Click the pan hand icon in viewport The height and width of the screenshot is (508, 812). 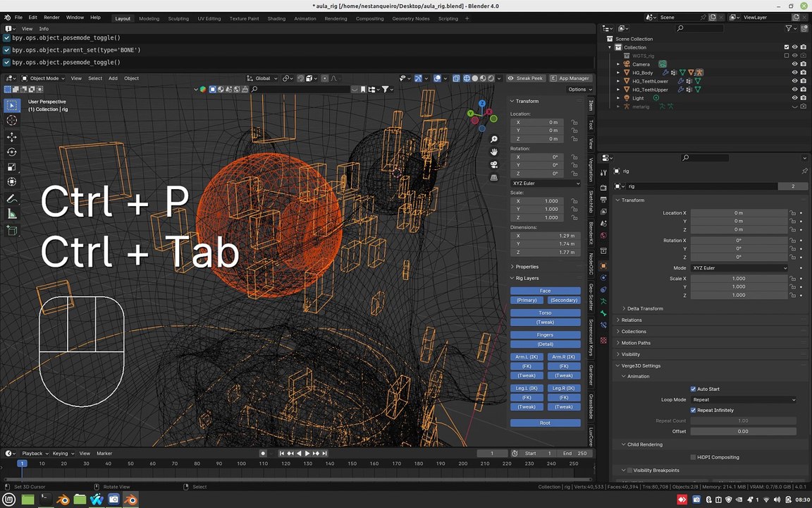[x=494, y=152]
